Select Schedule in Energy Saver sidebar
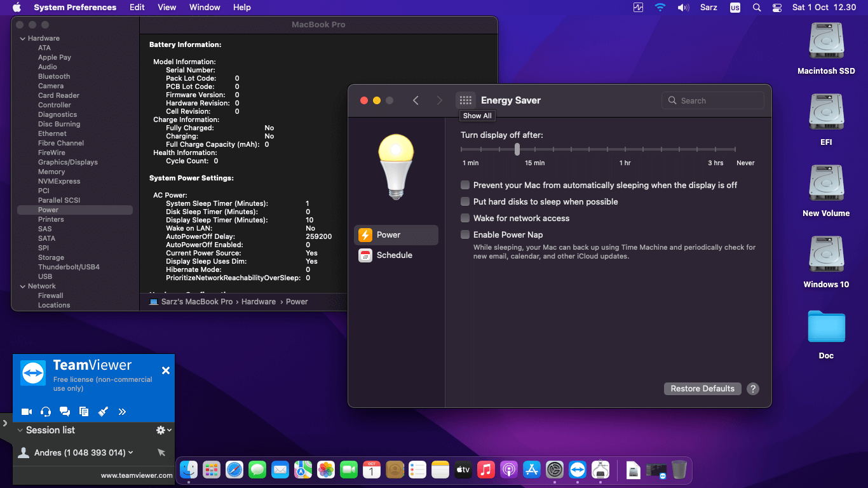 [396, 255]
